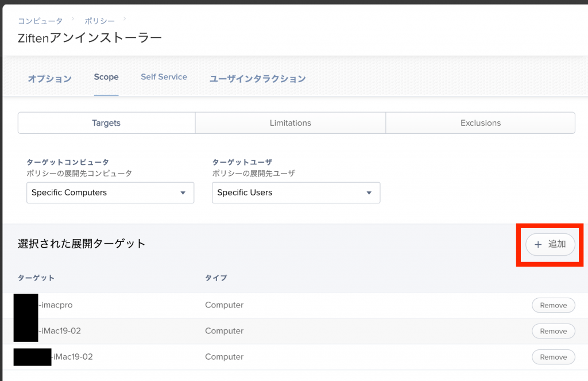Select the Exclusions segment
588x381 pixels.
[x=481, y=123]
